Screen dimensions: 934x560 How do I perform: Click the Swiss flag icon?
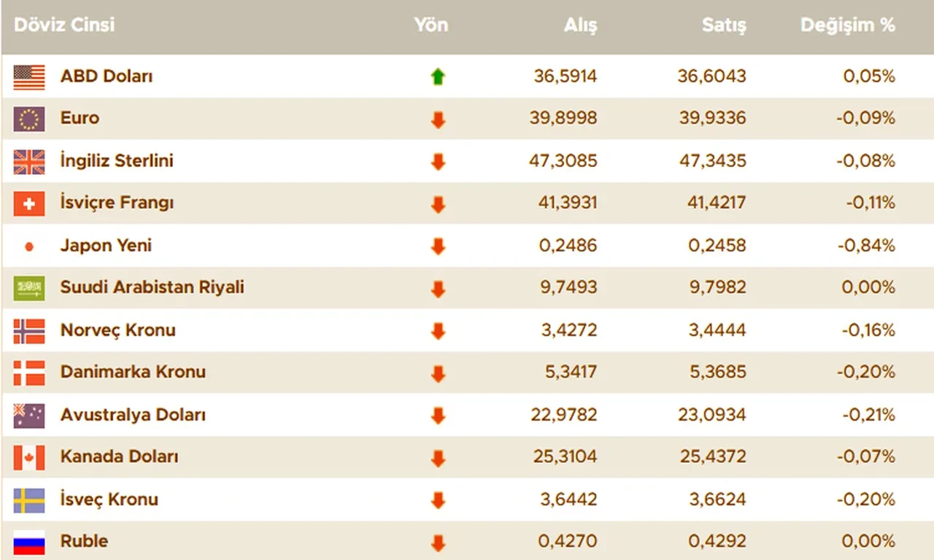[29, 203]
